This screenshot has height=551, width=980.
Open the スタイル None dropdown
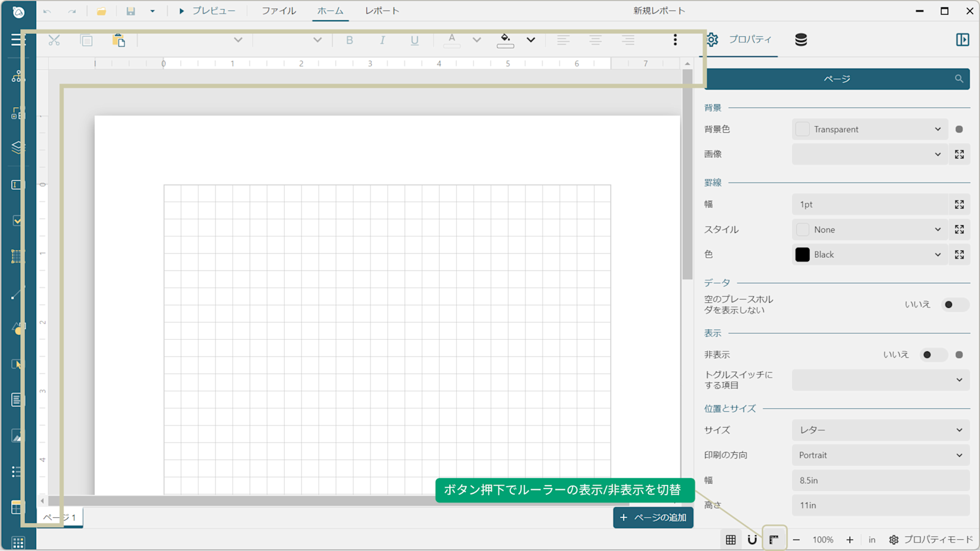click(870, 230)
